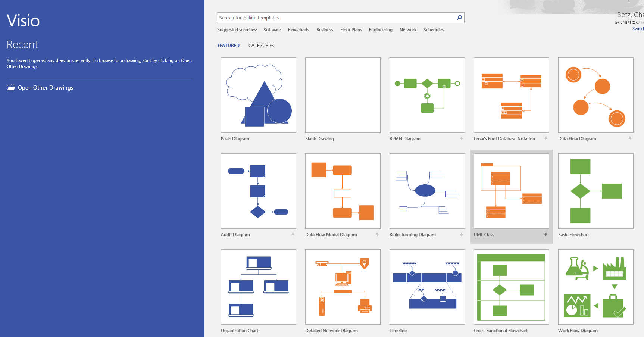Click the Schedules suggested search
The height and width of the screenshot is (337, 644).
434,30
